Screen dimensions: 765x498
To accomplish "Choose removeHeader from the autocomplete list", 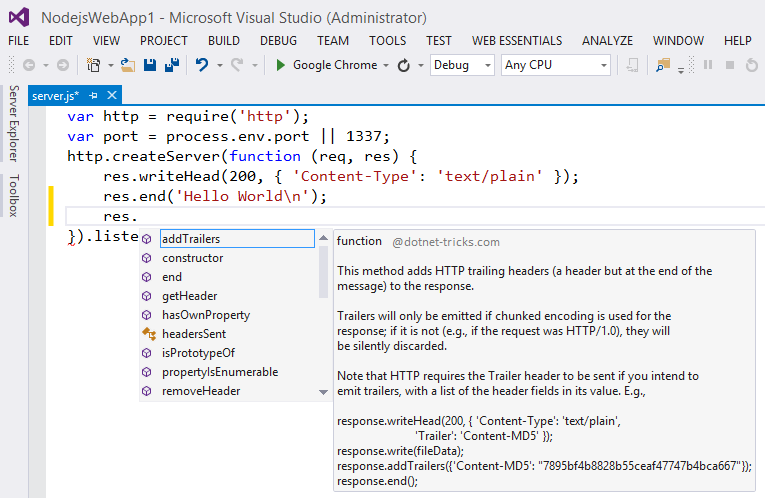I will tap(201, 391).
